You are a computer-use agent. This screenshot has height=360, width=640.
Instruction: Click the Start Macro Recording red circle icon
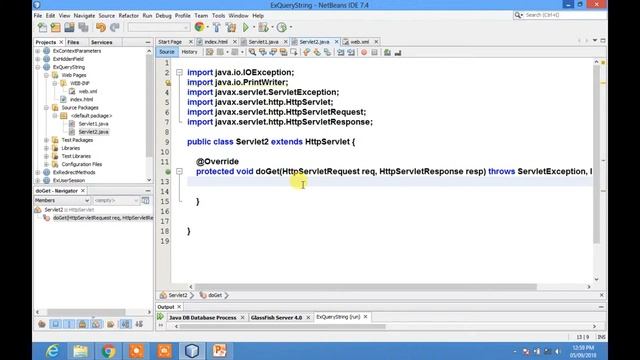364,52
